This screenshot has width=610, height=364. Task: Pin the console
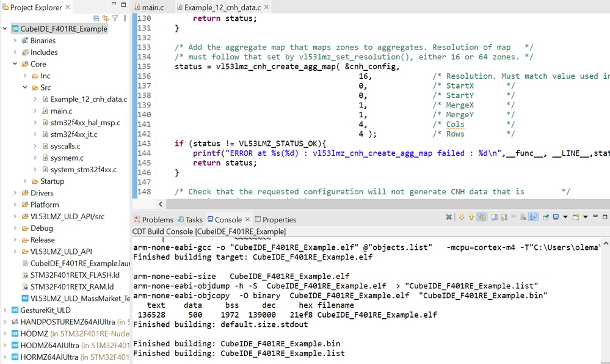tap(546, 217)
